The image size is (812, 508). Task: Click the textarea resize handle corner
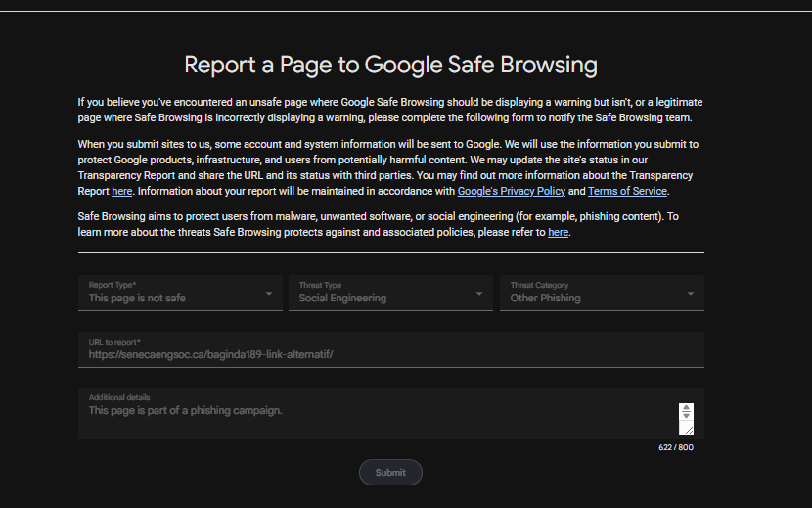[x=689, y=430]
